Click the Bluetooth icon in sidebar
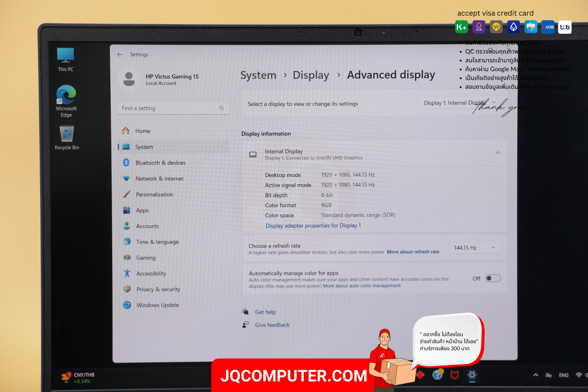588x392 pixels. pyautogui.click(x=126, y=162)
